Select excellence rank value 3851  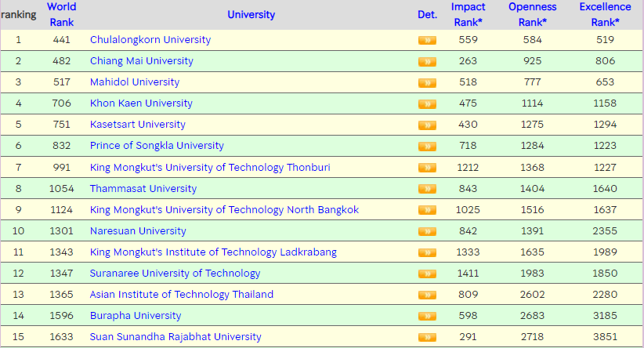point(605,337)
